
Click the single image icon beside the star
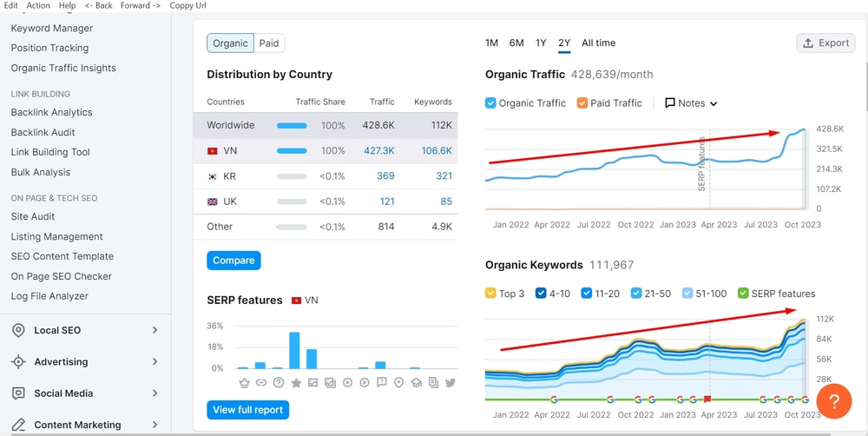[312, 383]
